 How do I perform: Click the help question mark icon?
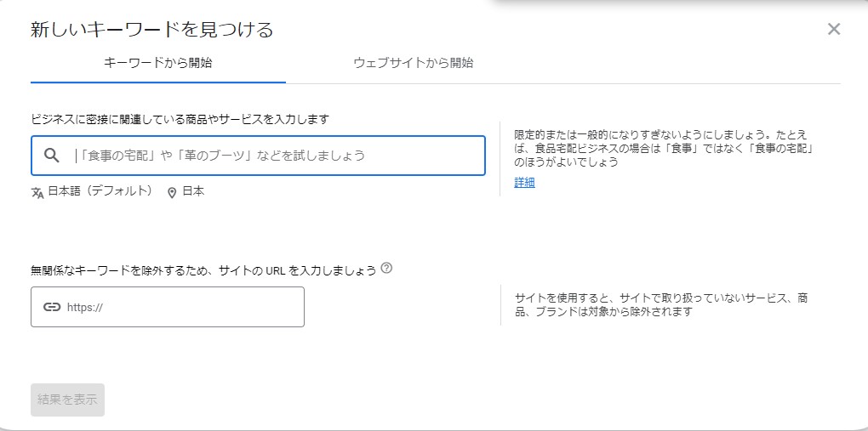pyautogui.click(x=386, y=269)
